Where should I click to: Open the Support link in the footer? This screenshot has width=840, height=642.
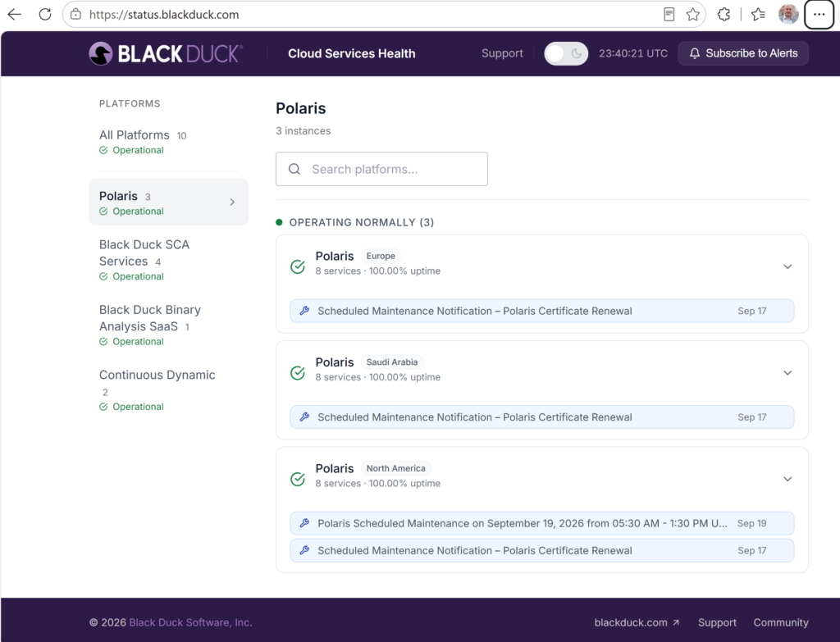[x=717, y=622]
